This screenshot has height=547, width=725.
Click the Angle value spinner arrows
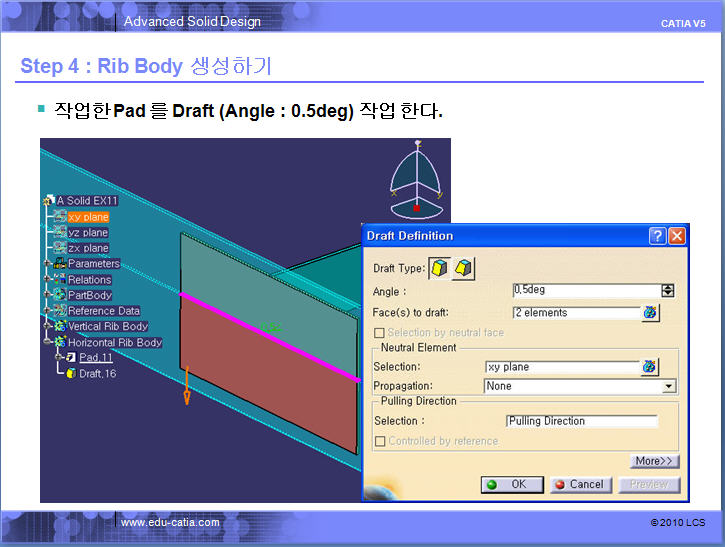click(x=668, y=291)
